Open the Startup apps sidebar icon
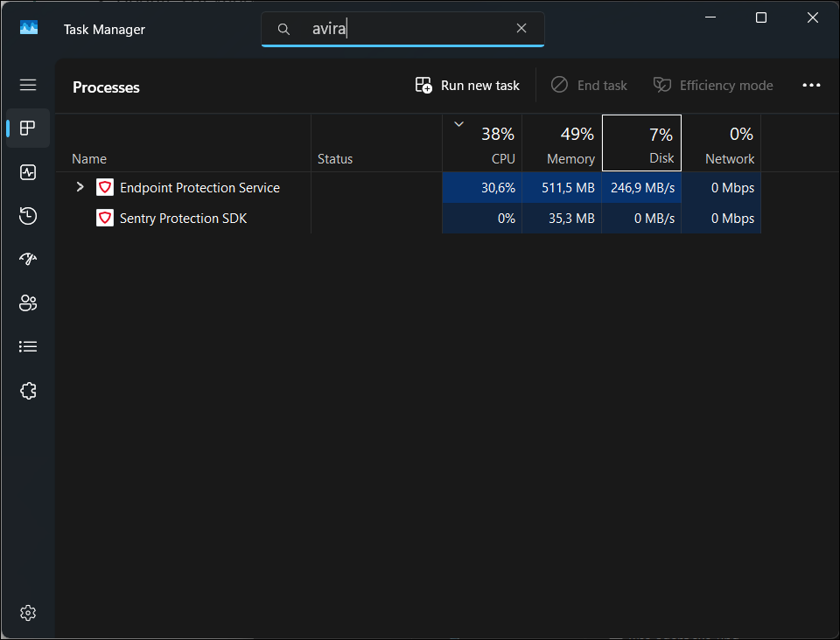The height and width of the screenshot is (640, 840). (28, 259)
